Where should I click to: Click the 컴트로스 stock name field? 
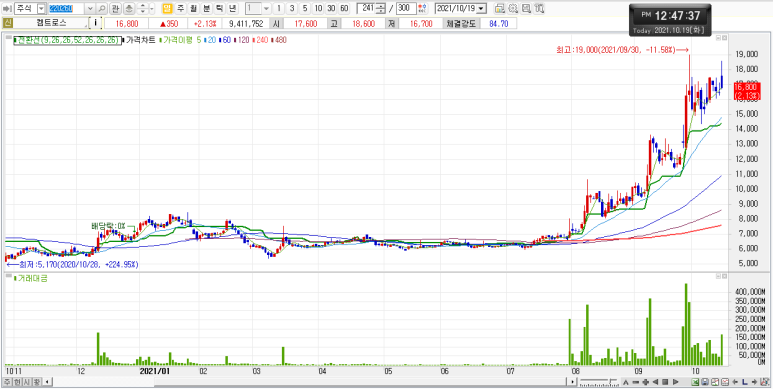[51, 23]
